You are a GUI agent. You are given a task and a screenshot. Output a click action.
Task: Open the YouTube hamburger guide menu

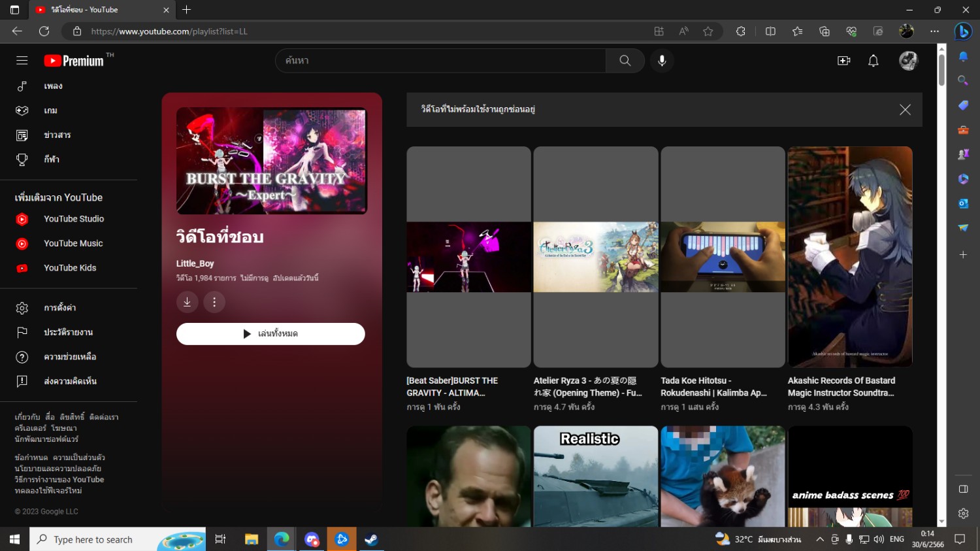pos(22,61)
